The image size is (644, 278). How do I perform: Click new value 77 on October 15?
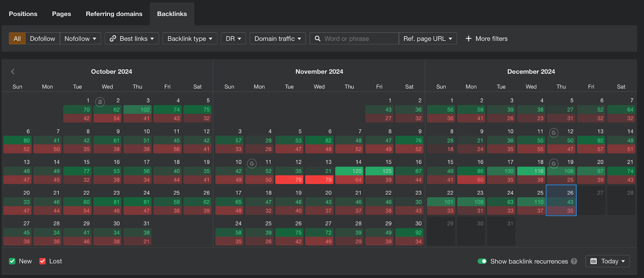tap(78, 171)
